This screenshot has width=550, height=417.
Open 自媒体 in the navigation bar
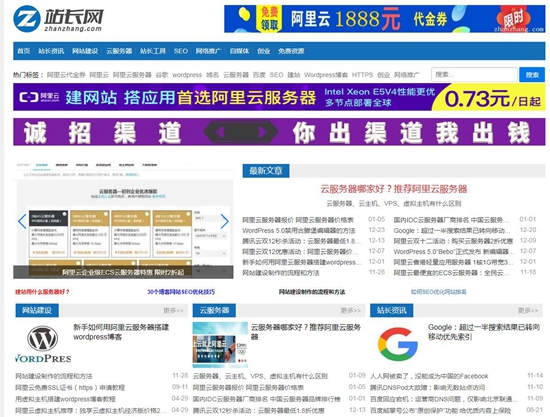coord(239,51)
